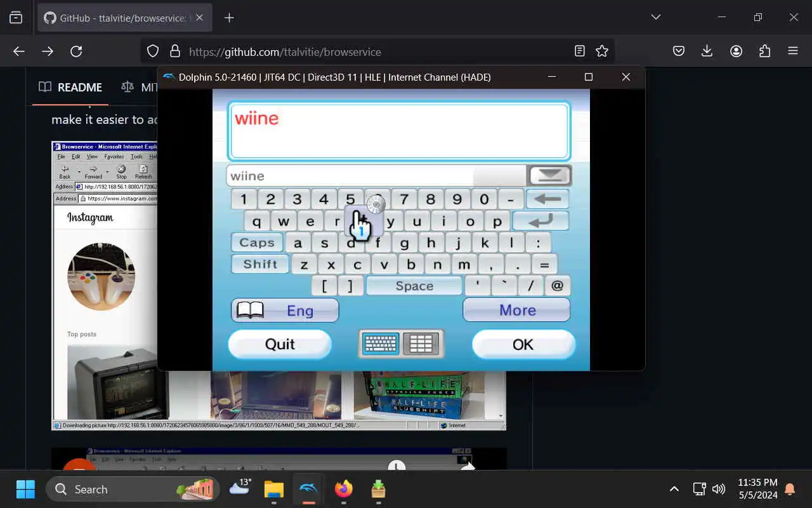Click the Quit button

[280, 344]
